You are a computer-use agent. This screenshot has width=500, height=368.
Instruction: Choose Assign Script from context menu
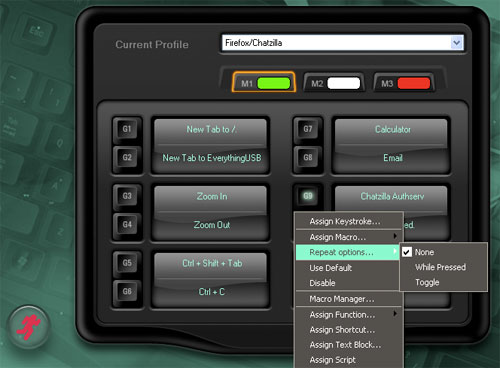coord(348,360)
